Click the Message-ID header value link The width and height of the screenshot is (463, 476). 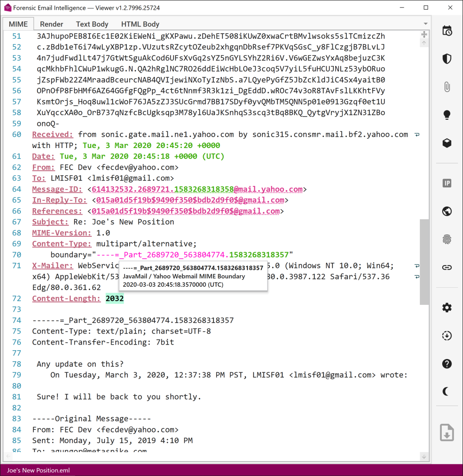click(x=197, y=189)
